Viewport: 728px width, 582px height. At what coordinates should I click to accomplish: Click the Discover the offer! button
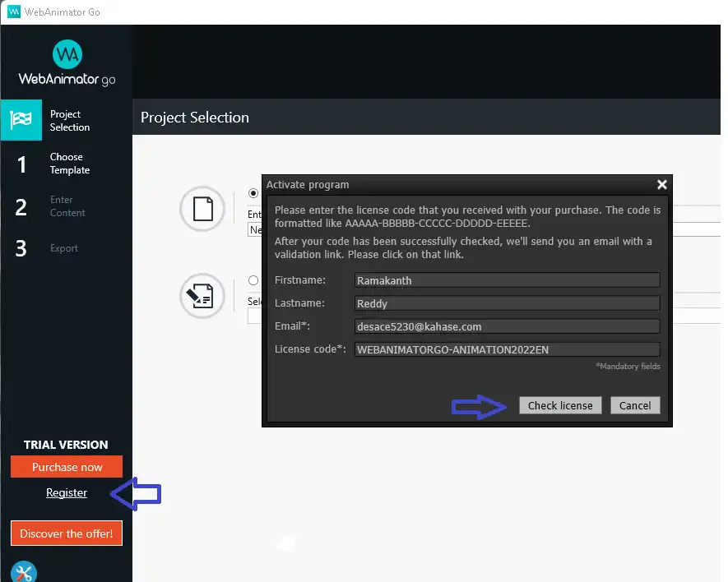pos(67,533)
